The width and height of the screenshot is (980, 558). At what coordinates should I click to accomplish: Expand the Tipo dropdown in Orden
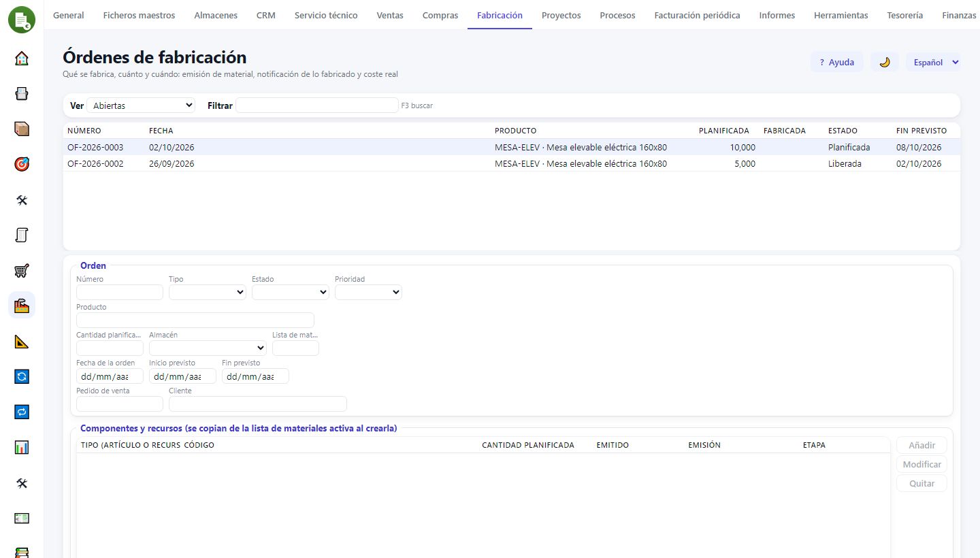click(x=208, y=292)
